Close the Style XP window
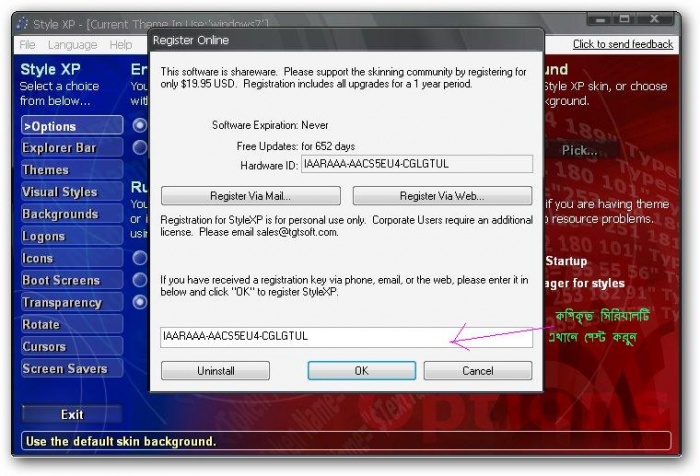The width and height of the screenshot is (700, 476). pyautogui.click(x=654, y=19)
